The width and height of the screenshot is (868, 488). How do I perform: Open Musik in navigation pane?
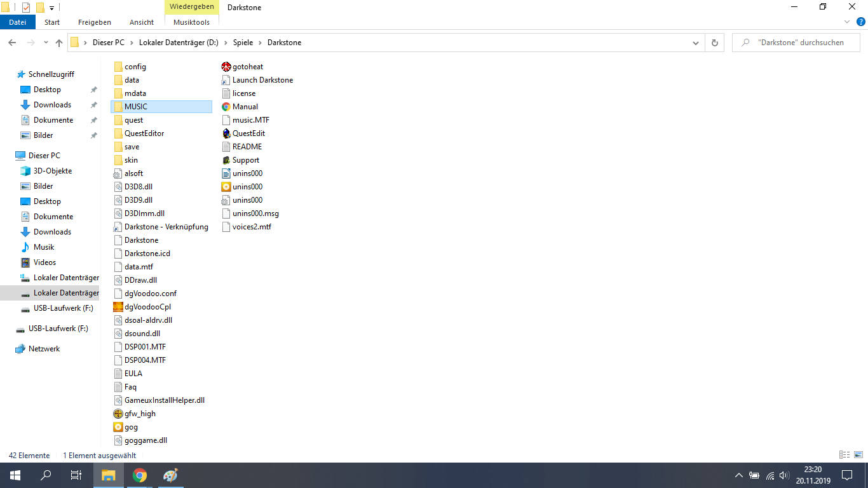click(44, 247)
